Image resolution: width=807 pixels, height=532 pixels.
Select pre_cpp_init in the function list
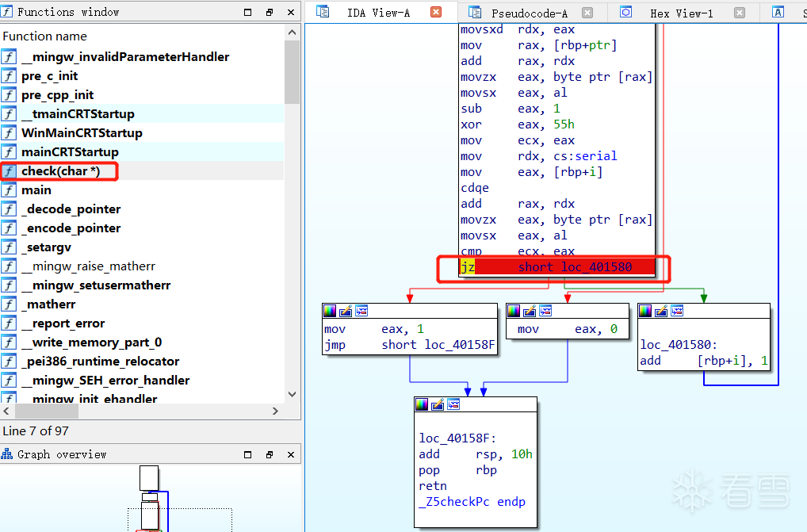142,95
